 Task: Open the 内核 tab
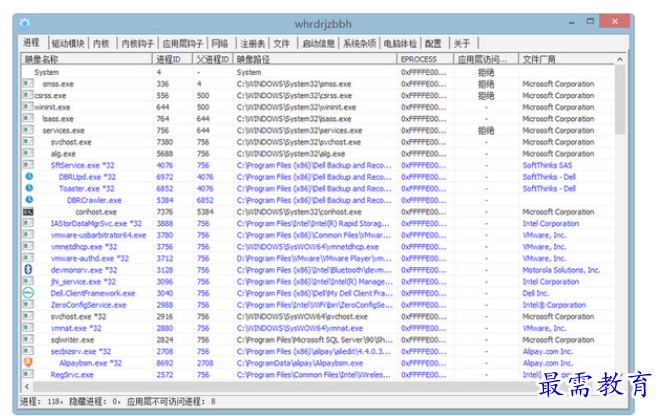tap(101, 43)
